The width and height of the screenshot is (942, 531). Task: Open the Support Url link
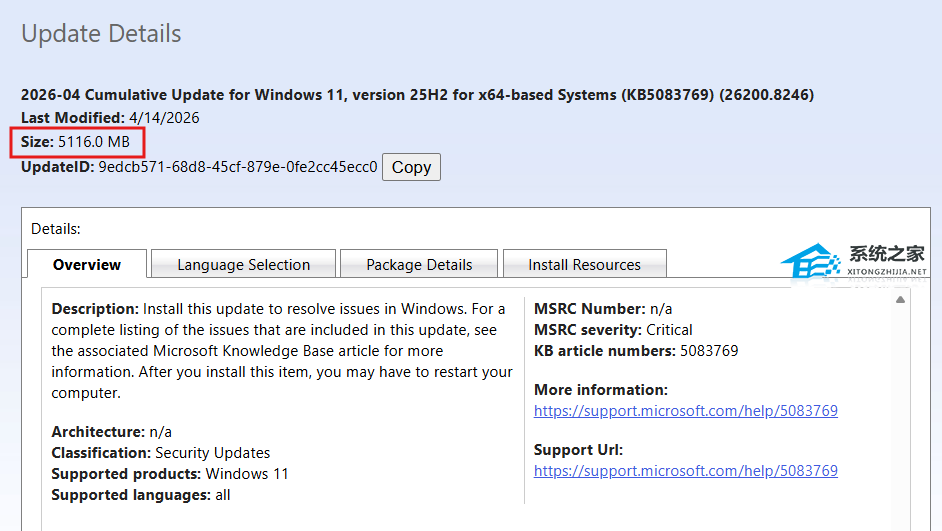[685, 471]
